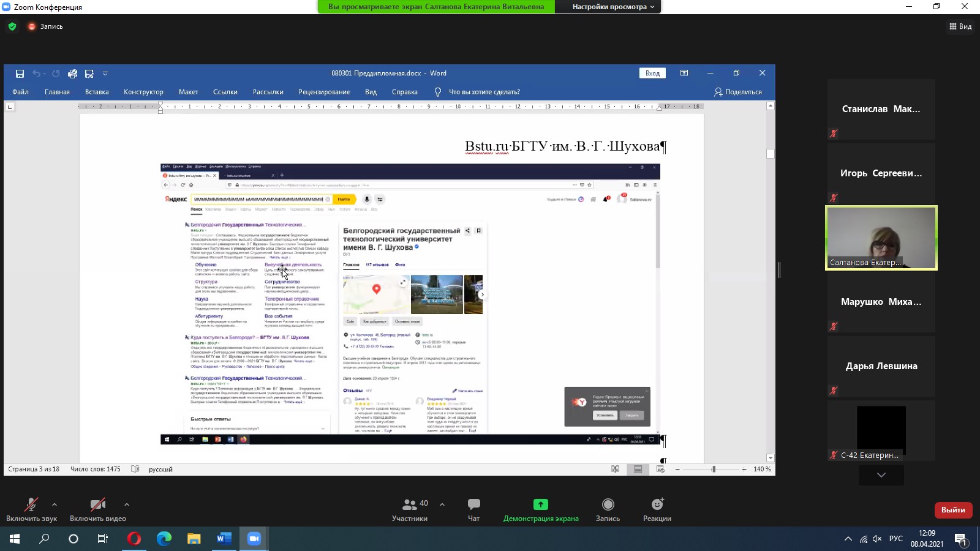Image resolution: width=980 pixels, height=551 pixels.
Task: Click the Вид view button in Zoom
Action: click(960, 26)
